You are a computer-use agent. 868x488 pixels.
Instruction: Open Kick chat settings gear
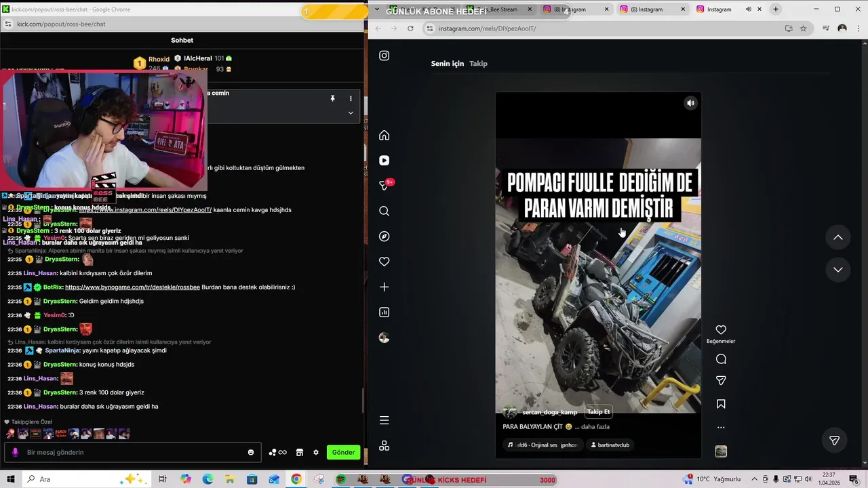click(315, 452)
